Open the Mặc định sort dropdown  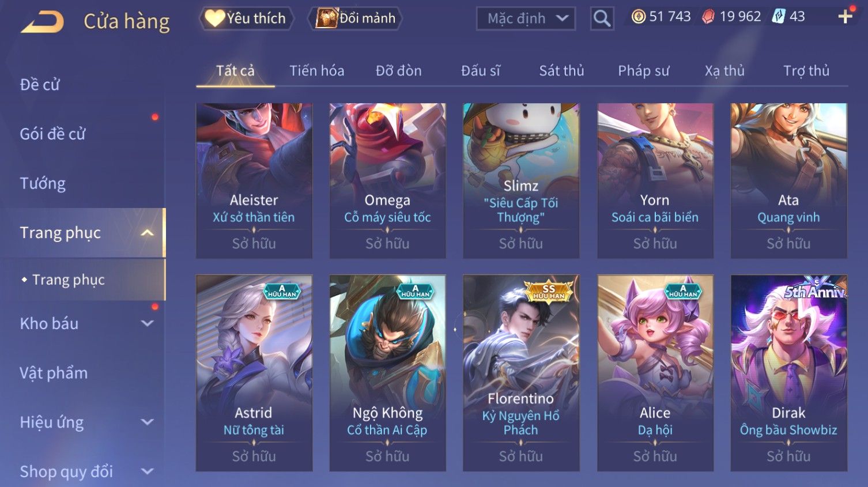coord(526,18)
